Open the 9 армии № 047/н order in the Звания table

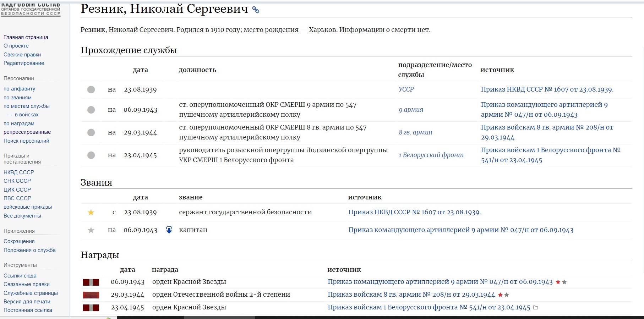pos(461,230)
